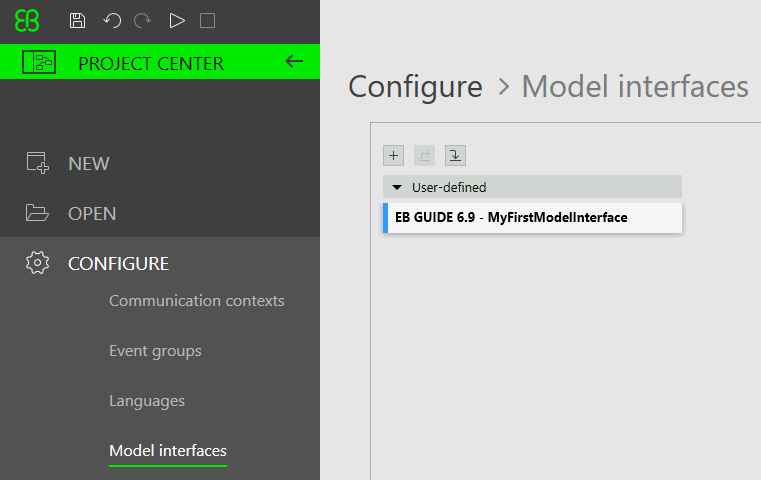
Task: Click the import model interface icon
Action: (x=455, y=156)
